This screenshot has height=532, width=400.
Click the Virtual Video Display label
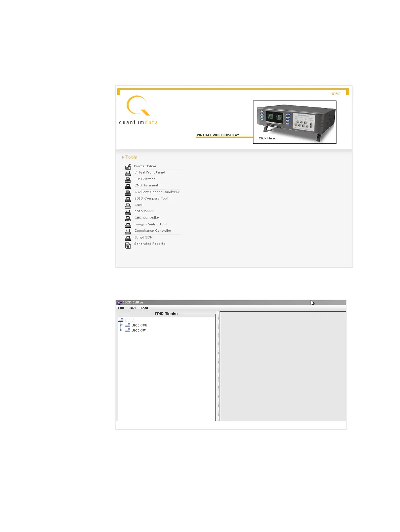(218, 135)
